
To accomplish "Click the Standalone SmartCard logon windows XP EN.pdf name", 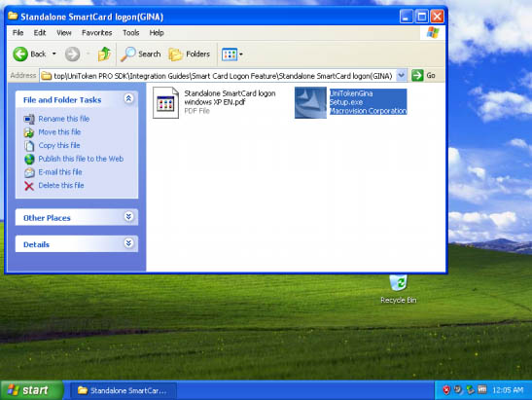I will 230,97.
